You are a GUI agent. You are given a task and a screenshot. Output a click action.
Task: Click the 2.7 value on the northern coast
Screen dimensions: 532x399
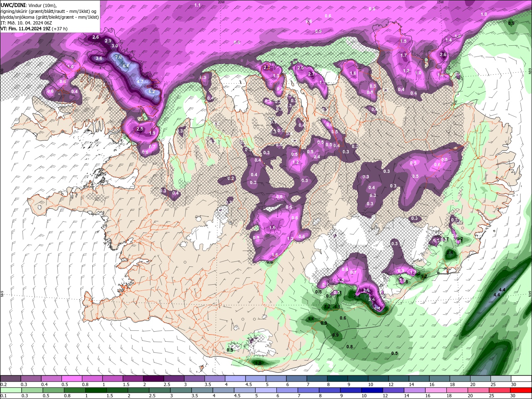311,74
